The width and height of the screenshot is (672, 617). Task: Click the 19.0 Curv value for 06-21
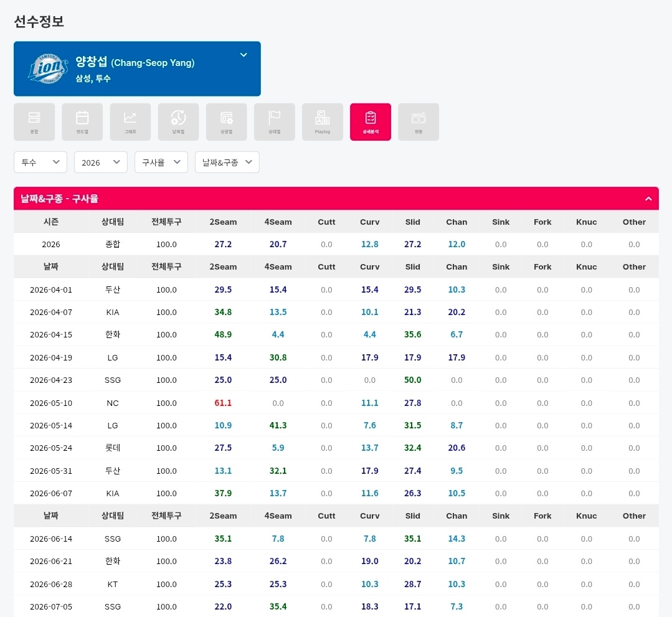tap(370, 562)
